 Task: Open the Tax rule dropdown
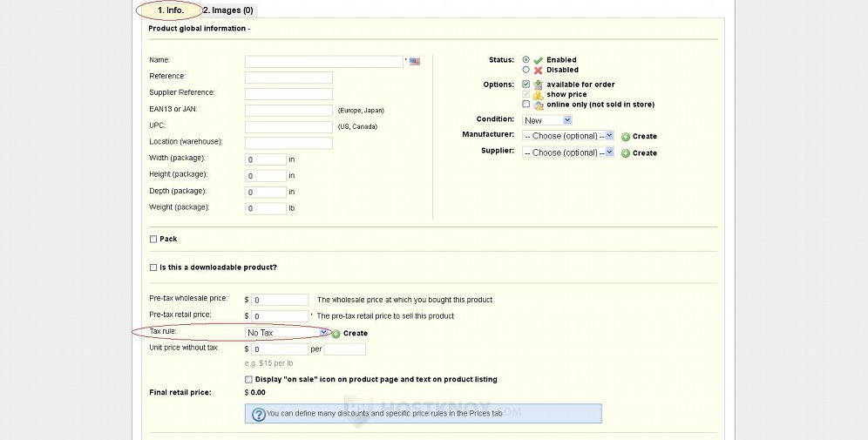288,333
